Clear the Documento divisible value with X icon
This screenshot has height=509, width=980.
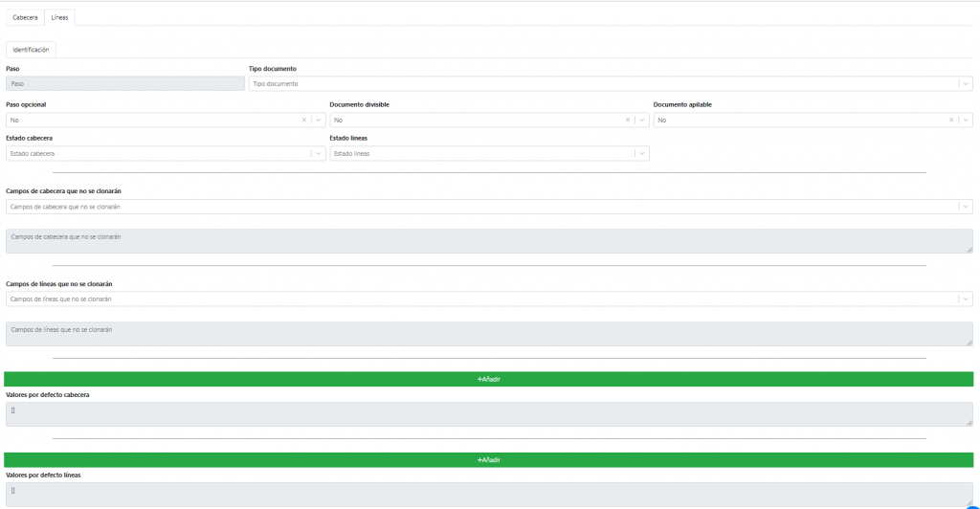point(628,121)
